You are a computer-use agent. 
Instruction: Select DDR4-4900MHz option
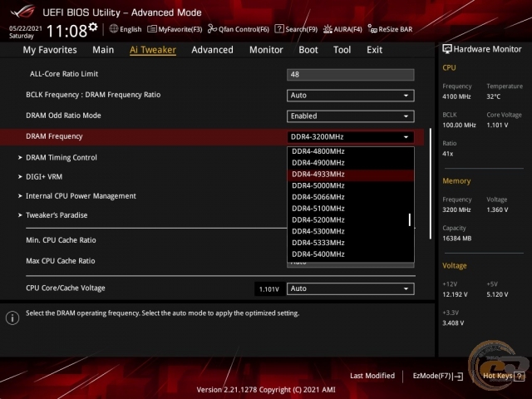351,163
